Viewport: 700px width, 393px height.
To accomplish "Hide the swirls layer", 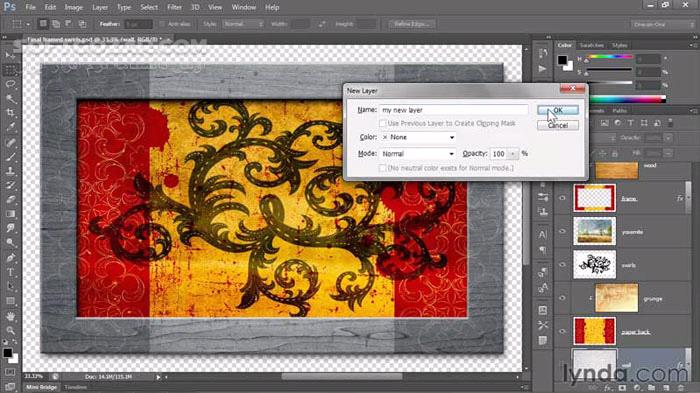I will click(x=562, y=264).
